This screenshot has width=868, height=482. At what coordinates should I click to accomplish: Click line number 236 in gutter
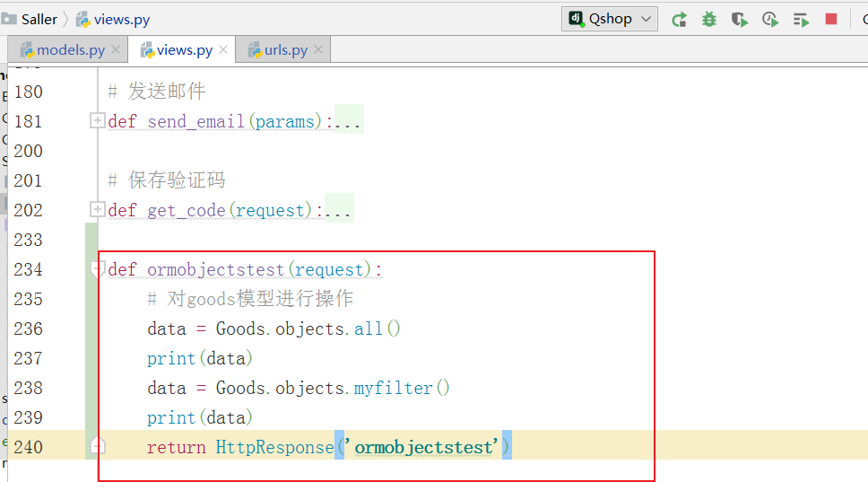pos(28,329)
